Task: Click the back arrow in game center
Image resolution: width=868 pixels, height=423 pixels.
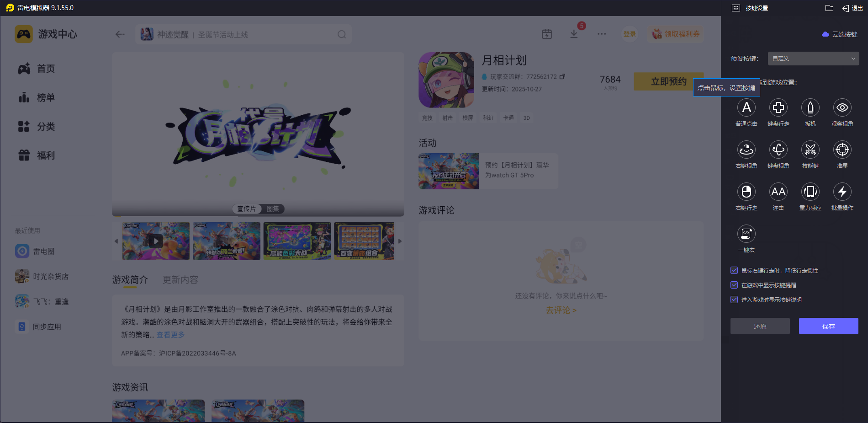Action: (120, 34)
